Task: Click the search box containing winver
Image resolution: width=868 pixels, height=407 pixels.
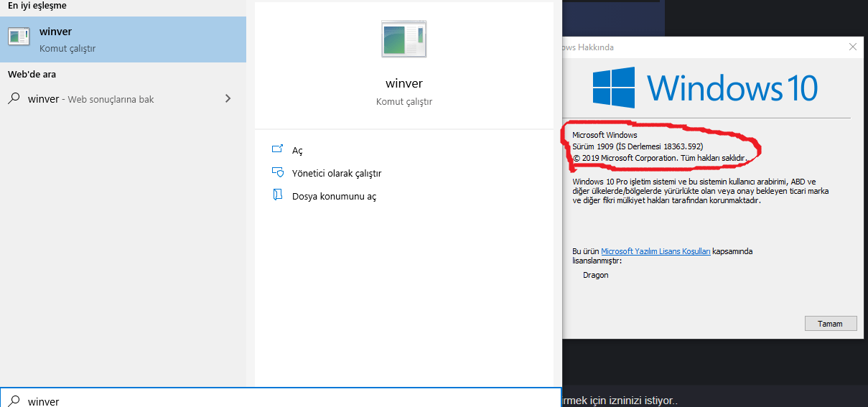Action: pos(281,398)
